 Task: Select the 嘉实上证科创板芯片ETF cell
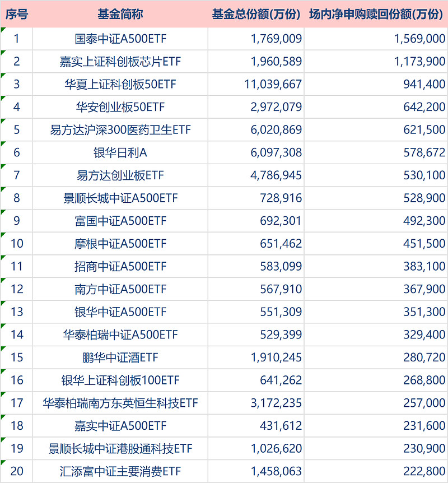tap(120, 62)
